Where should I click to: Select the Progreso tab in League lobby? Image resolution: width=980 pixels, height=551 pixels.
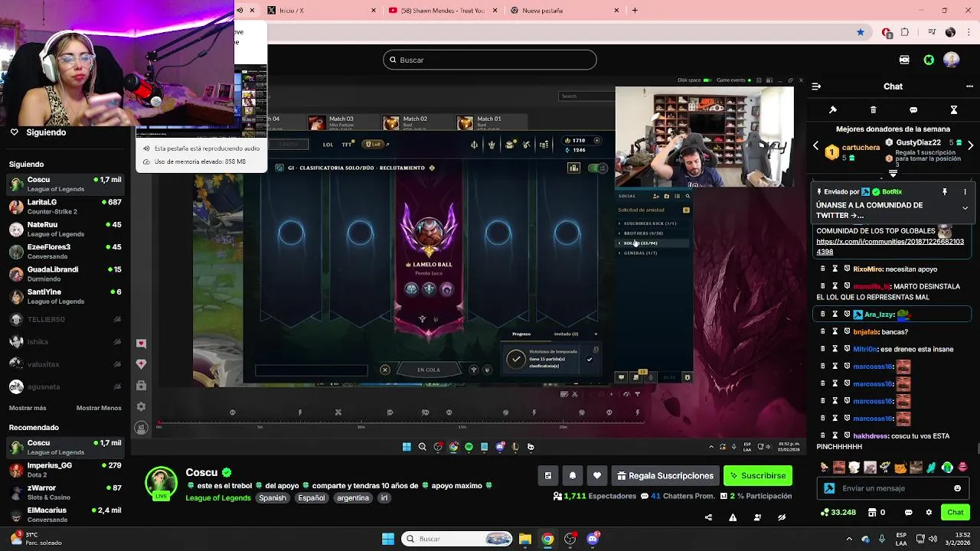click(x=521, y=334)
